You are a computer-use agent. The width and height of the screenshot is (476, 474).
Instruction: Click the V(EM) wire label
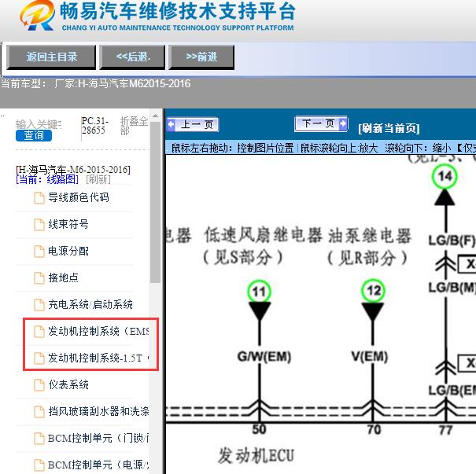coord(370,356)
